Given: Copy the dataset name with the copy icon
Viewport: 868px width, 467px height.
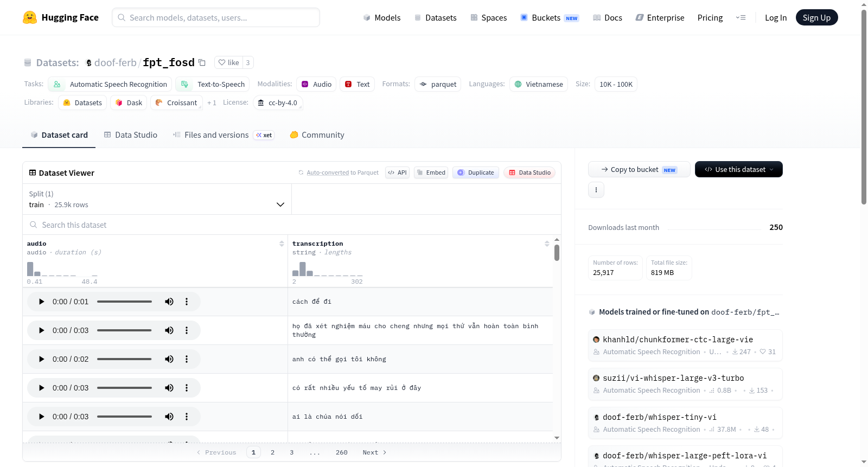Looking at the screenshot, I should 202,62.
